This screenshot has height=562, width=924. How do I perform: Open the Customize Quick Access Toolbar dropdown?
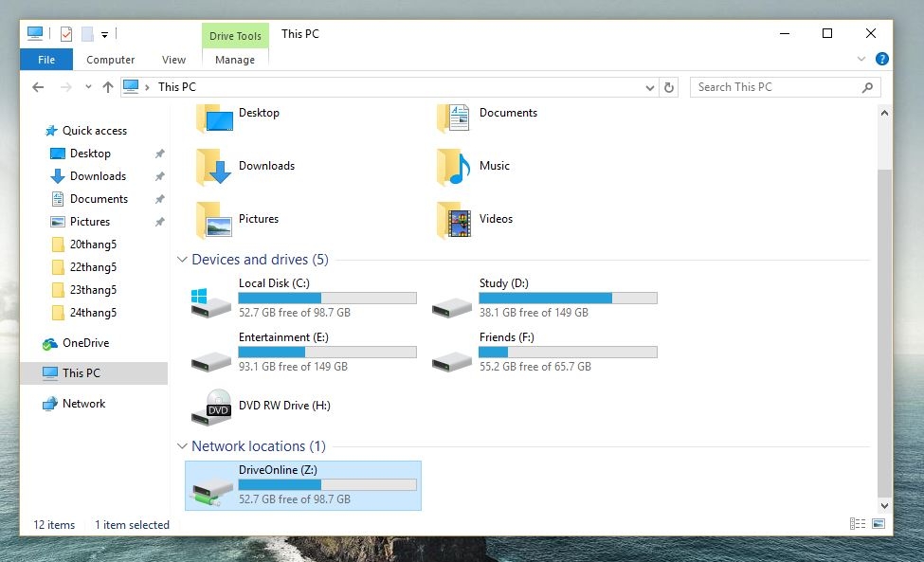click(105, 33)
